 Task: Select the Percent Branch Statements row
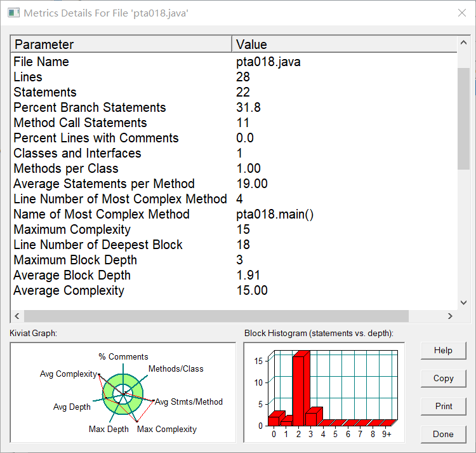click(x=234, y=107)
